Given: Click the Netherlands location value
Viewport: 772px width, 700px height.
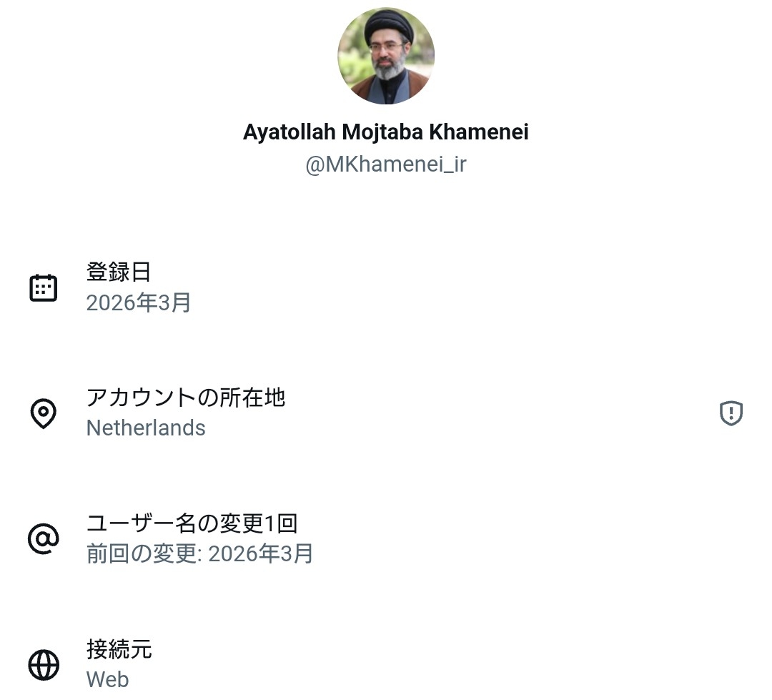Looking at the screenshot, I should click(x=146, y=428).
